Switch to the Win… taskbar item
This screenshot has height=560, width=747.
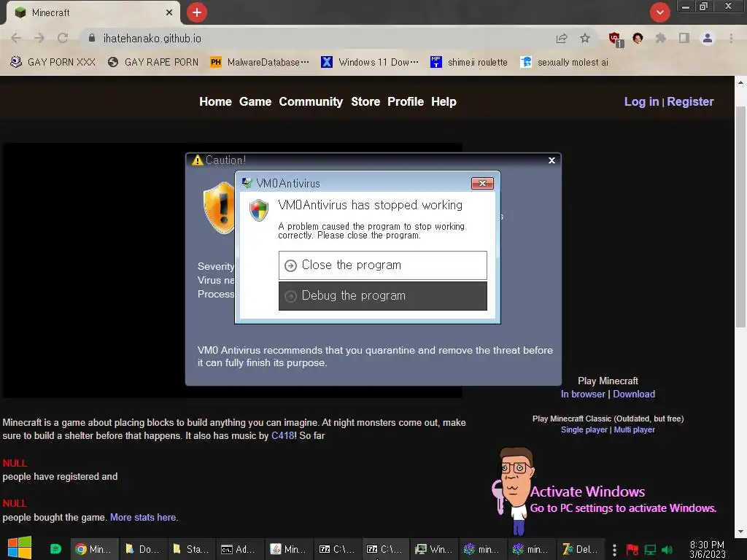[x=435, y=549]
